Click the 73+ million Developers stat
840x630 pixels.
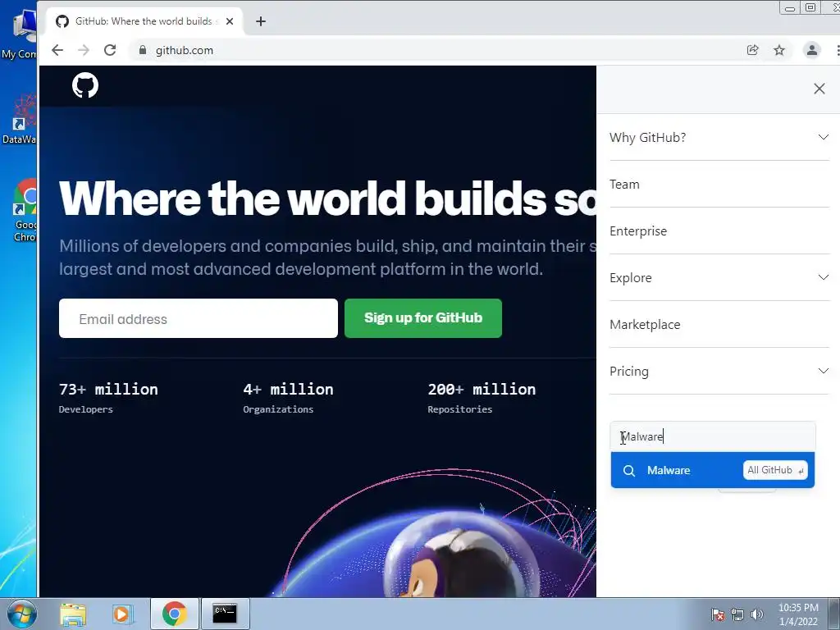[108, 398]
